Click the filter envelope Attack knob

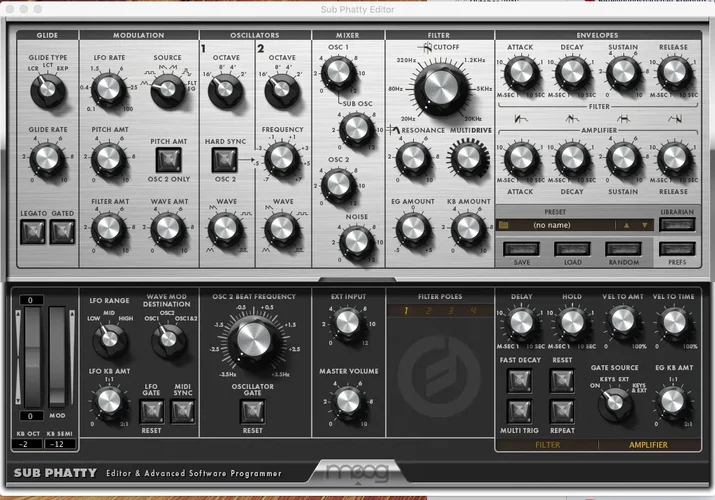[x=521, y=72]
